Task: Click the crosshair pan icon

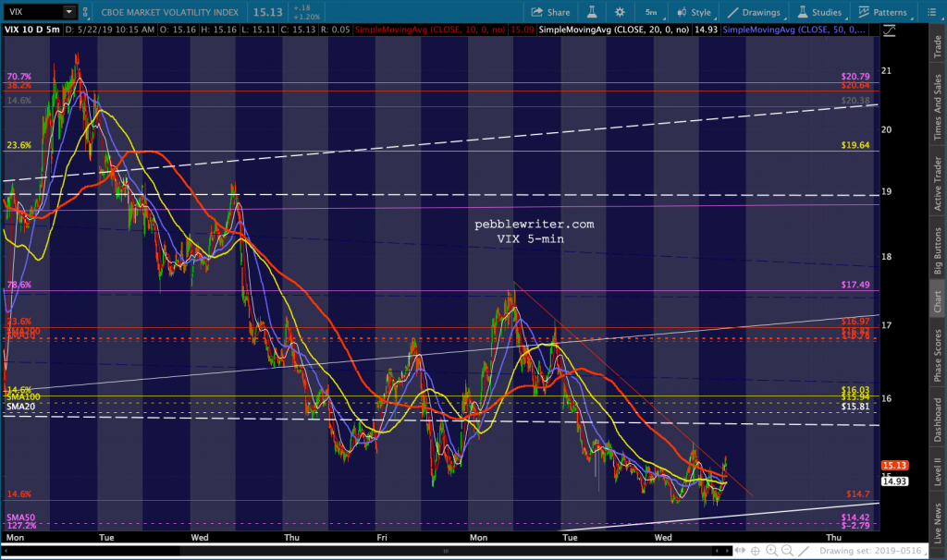Action: [756, 551]
